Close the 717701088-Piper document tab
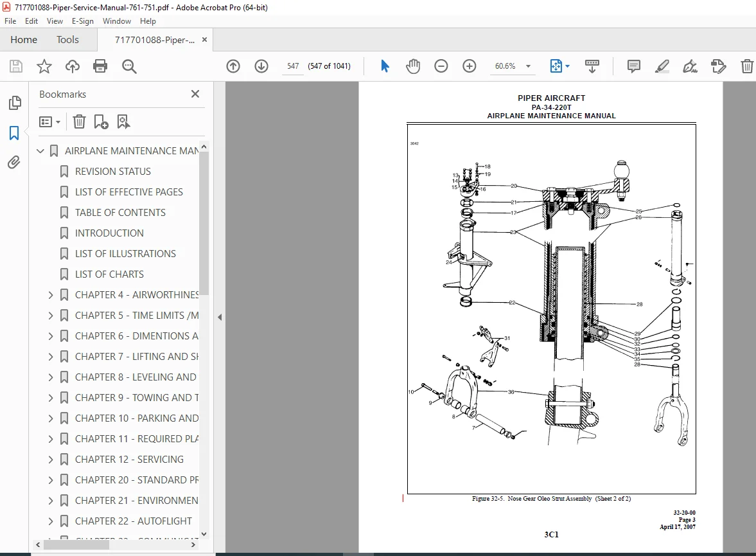The image size is (756, 556). (x=204, y=40)
